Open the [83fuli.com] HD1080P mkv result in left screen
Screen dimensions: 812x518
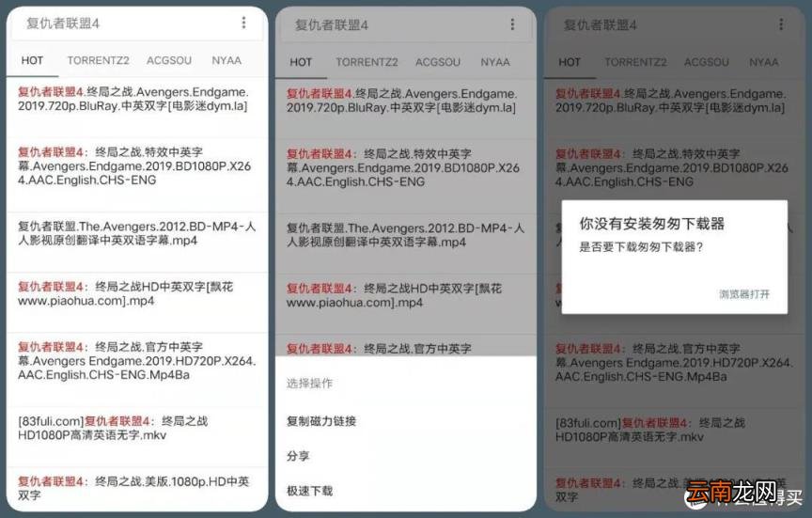[x=137, y=436]
